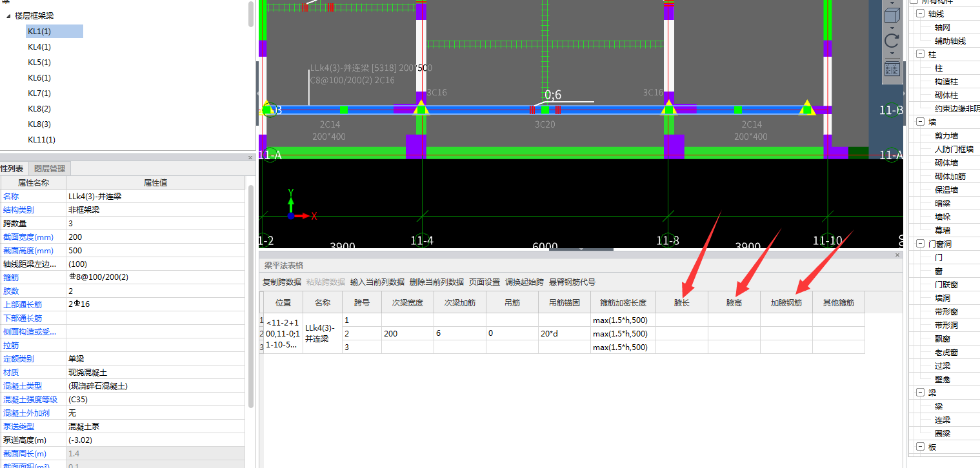The height and width of the screenshot is (468, 980).
Task: Select 门联窗 in component tree
Action: tap(946, 284)
